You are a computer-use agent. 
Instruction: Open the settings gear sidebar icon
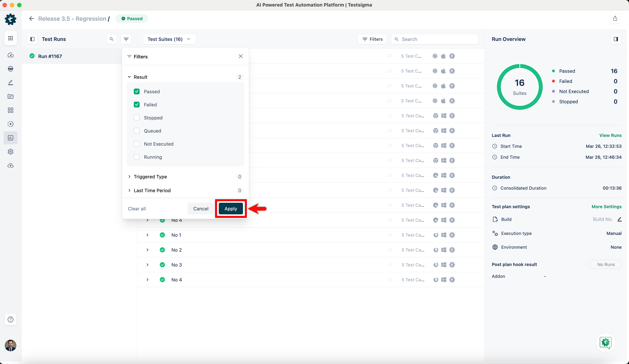click(x=11, y=152)
